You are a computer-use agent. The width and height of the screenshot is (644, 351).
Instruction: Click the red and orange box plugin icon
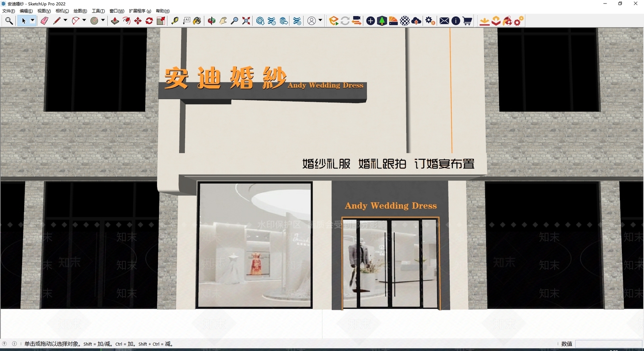(x=496, y=21)
